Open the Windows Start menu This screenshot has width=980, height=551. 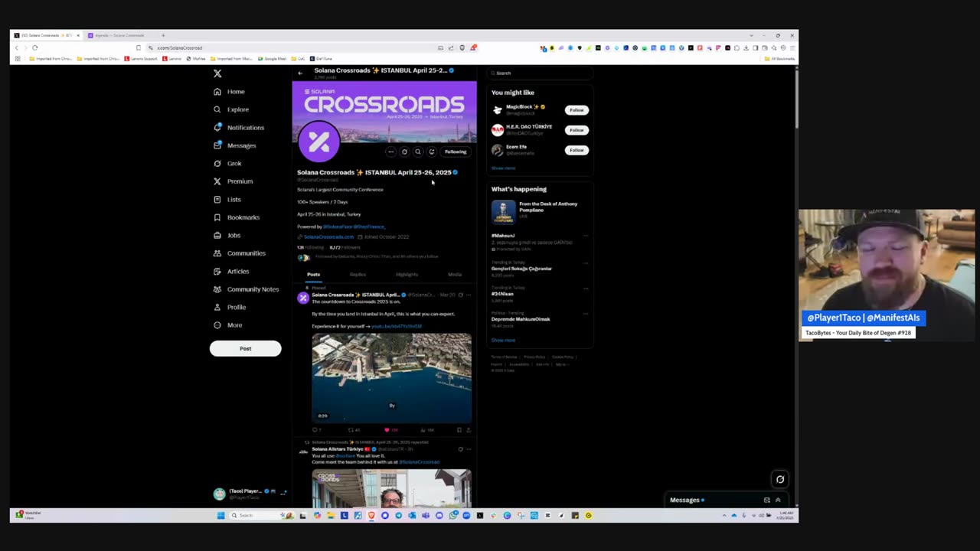(220, 516)
